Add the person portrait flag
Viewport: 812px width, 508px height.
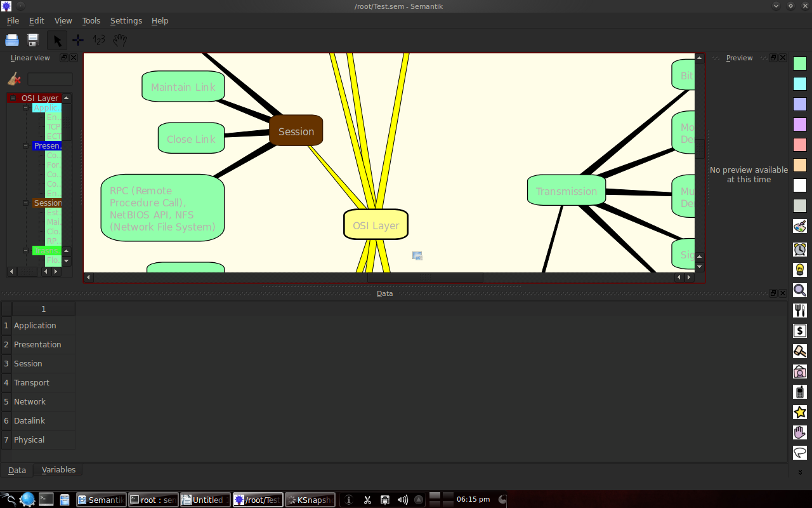[800, 371]
